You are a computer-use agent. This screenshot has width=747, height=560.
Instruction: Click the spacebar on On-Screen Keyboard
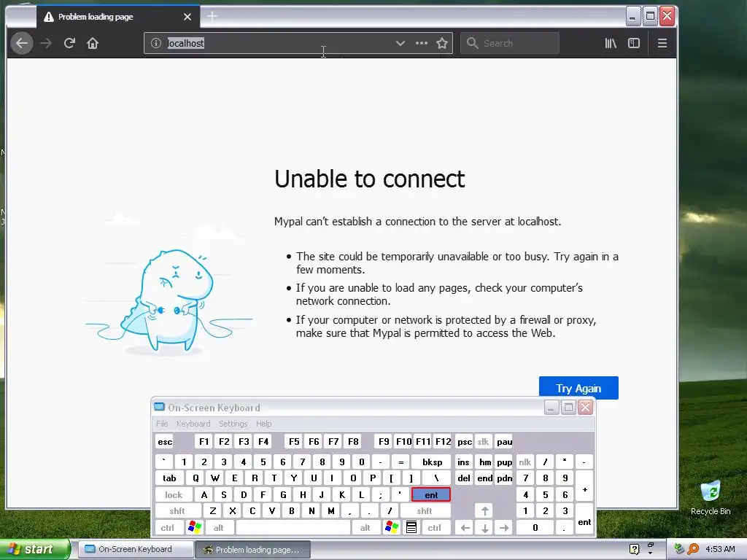(x=293, y=528)
